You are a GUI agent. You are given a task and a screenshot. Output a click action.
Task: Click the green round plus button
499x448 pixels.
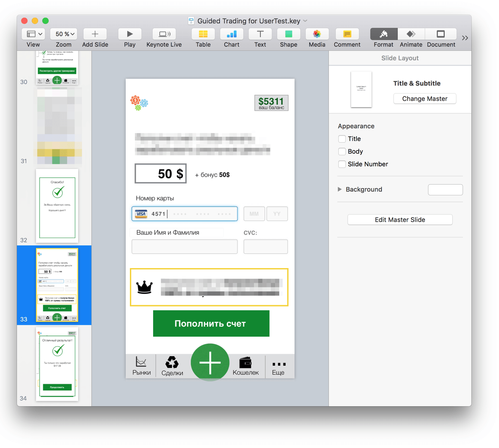click(x=210, y=363)
